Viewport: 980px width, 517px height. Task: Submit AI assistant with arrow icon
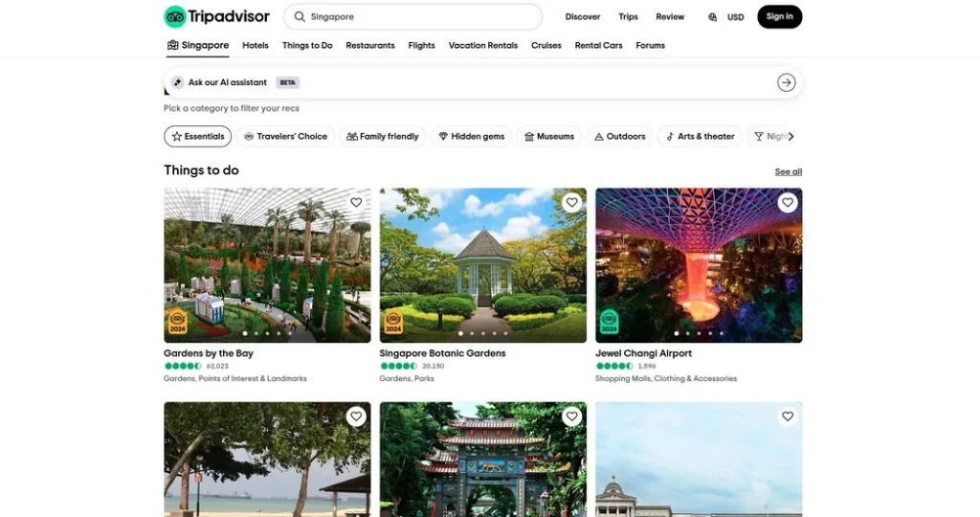coord(787,82)
